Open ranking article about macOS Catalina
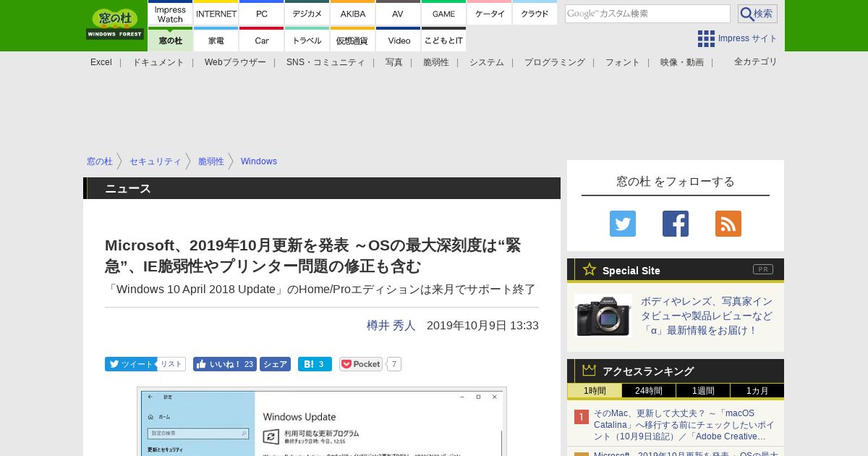This screenshot has width=868, height=456. (x=684, y=425)
